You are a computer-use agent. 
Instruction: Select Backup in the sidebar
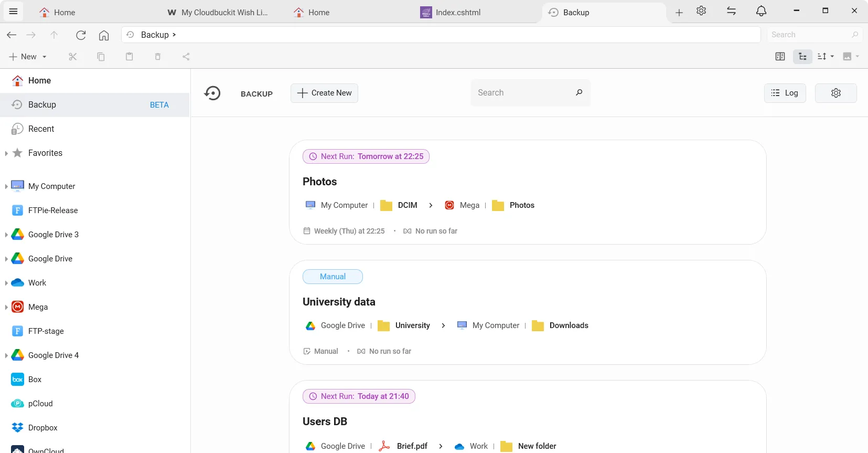click(94, 104)
